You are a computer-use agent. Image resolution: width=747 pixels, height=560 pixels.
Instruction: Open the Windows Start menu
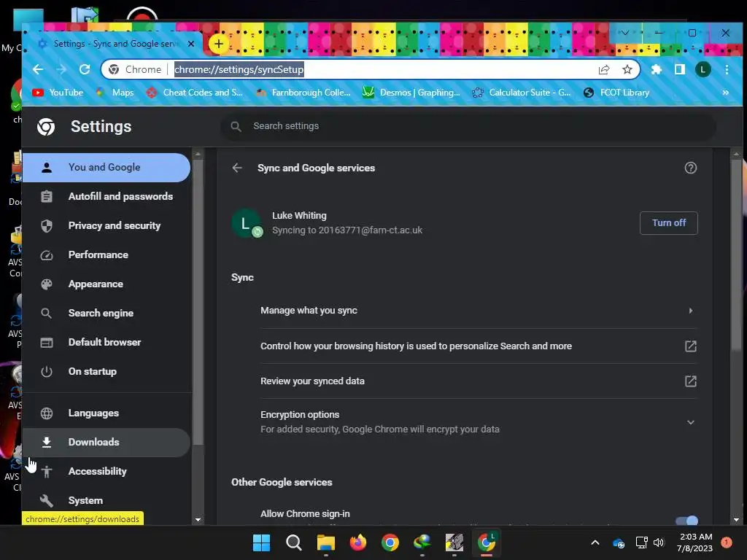pos(261,542)
